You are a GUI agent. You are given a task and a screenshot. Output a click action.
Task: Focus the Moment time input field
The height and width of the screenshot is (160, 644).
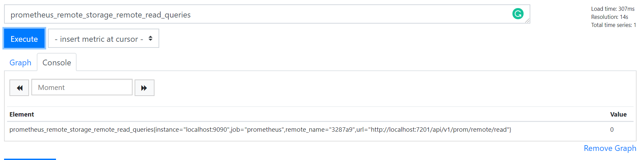point(82,87)
